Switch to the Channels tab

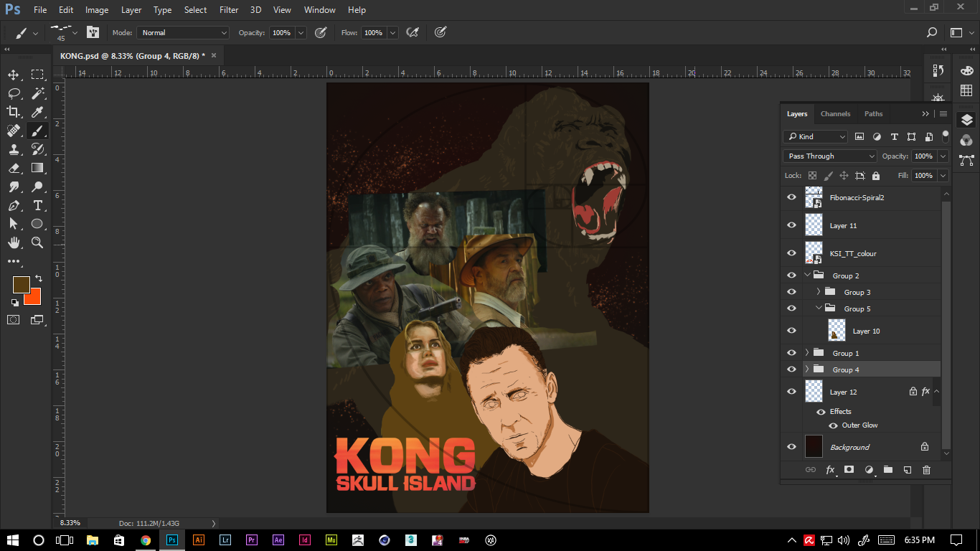point(835,113)
